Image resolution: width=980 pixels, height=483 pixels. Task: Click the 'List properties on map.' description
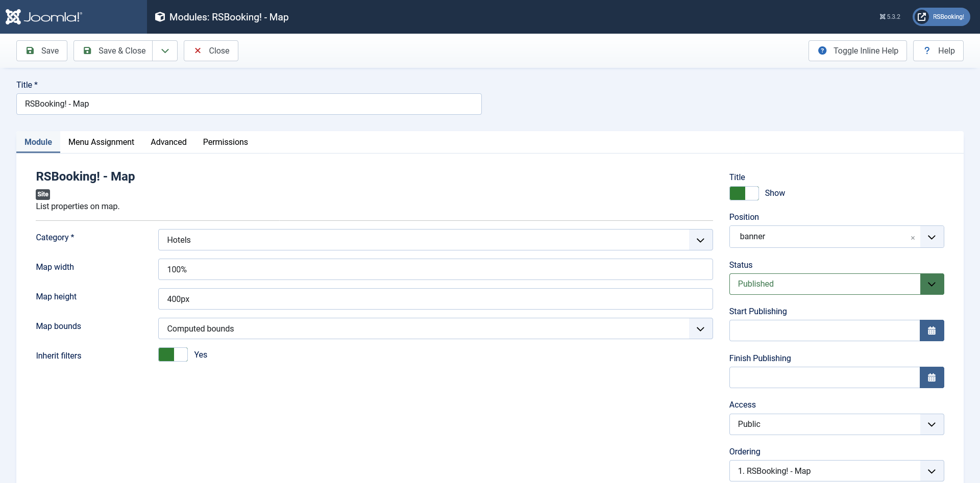coord(78,206)
